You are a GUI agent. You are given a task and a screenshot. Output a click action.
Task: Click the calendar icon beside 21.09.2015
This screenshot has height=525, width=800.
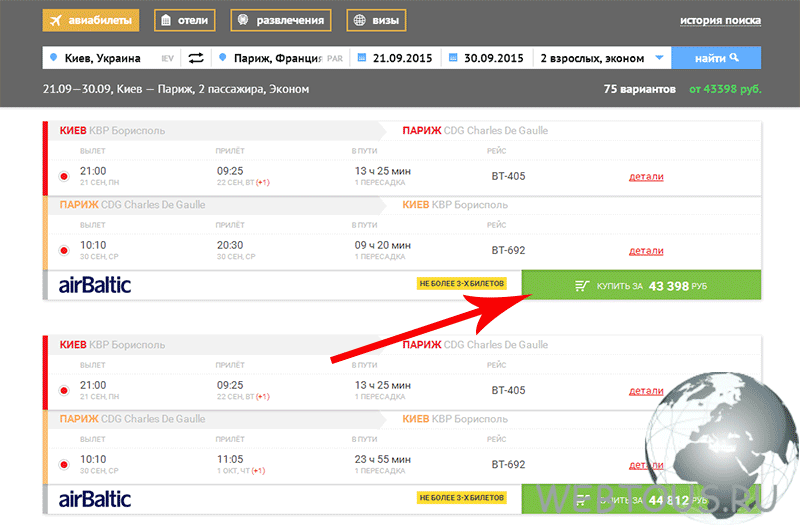[x=362, y=58]
